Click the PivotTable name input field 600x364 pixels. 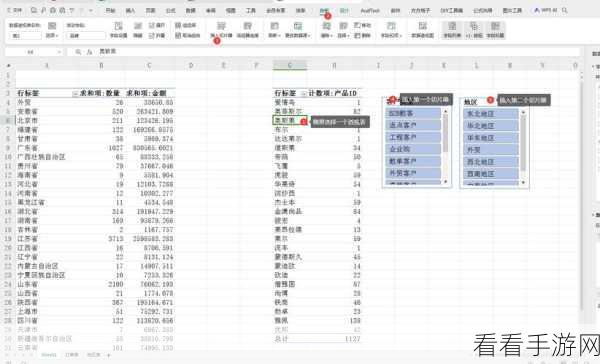(25, 36)
